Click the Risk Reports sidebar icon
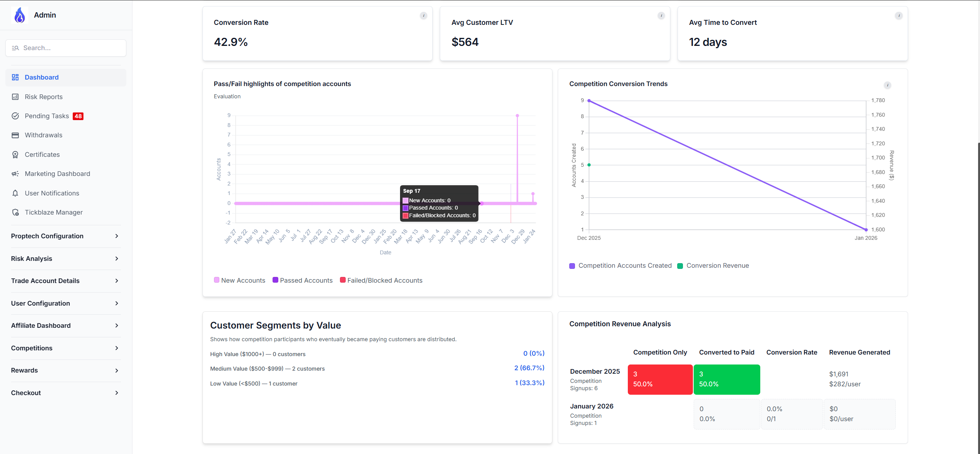The width and height of the screenshot is (980, 454). pyautogui.click(x=15, y=97)
